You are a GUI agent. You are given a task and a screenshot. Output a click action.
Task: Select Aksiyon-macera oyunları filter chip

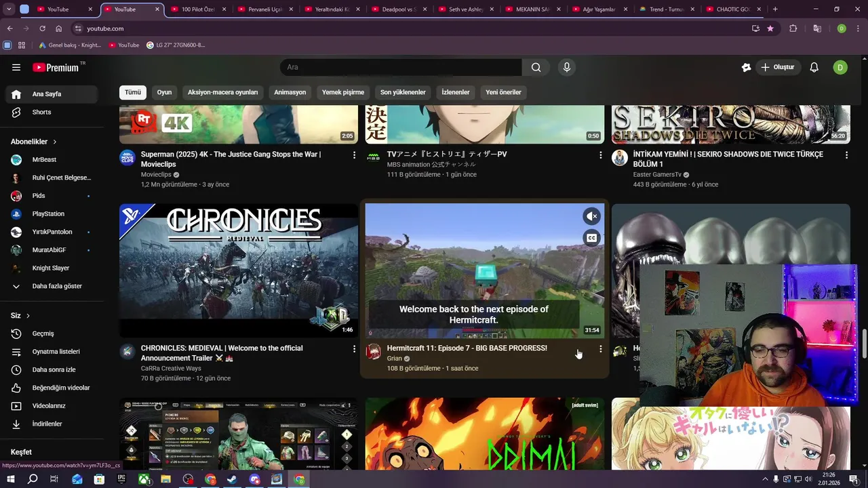222,92
